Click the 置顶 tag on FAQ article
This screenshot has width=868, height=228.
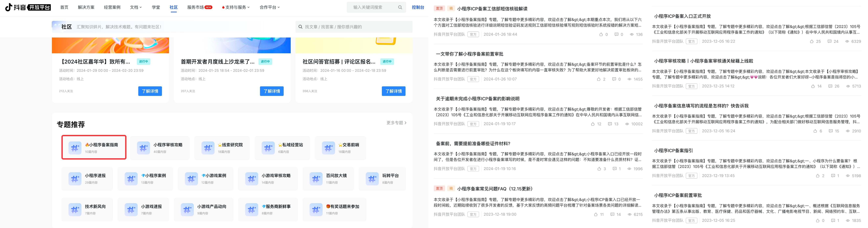click(439, 189)
